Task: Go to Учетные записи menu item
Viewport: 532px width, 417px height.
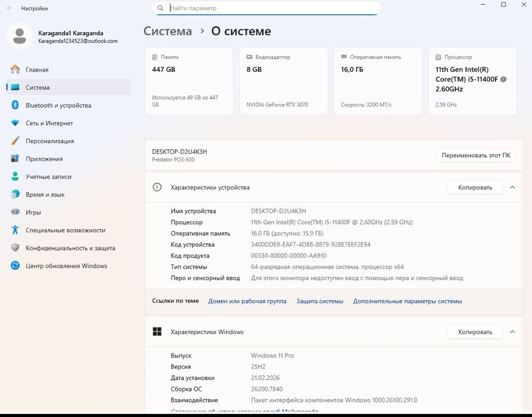Action: point(48,177)
